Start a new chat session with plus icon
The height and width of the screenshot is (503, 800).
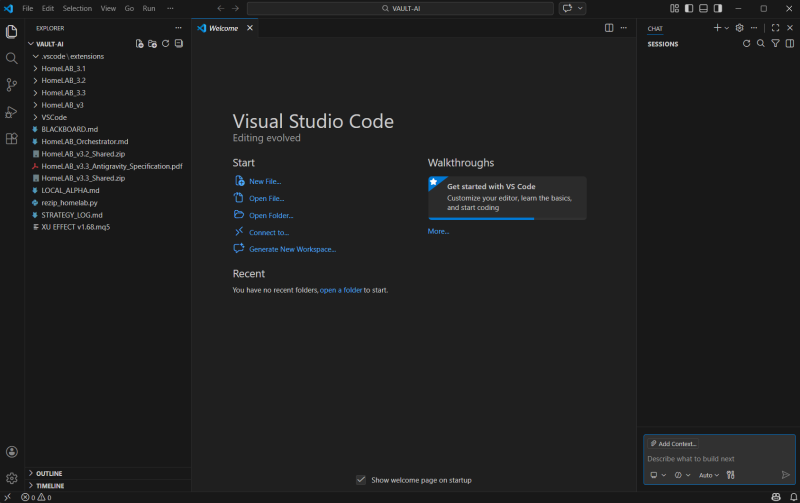[717, 28]
